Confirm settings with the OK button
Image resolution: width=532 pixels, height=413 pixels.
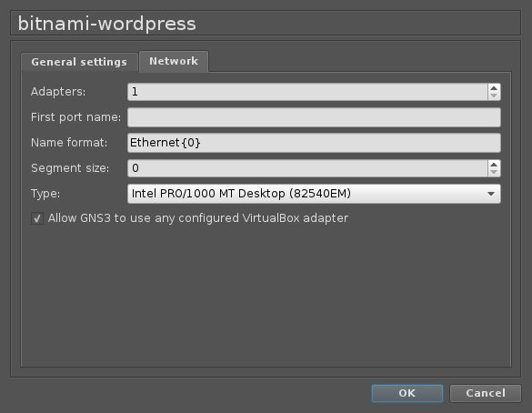click(x=407, y=393)
